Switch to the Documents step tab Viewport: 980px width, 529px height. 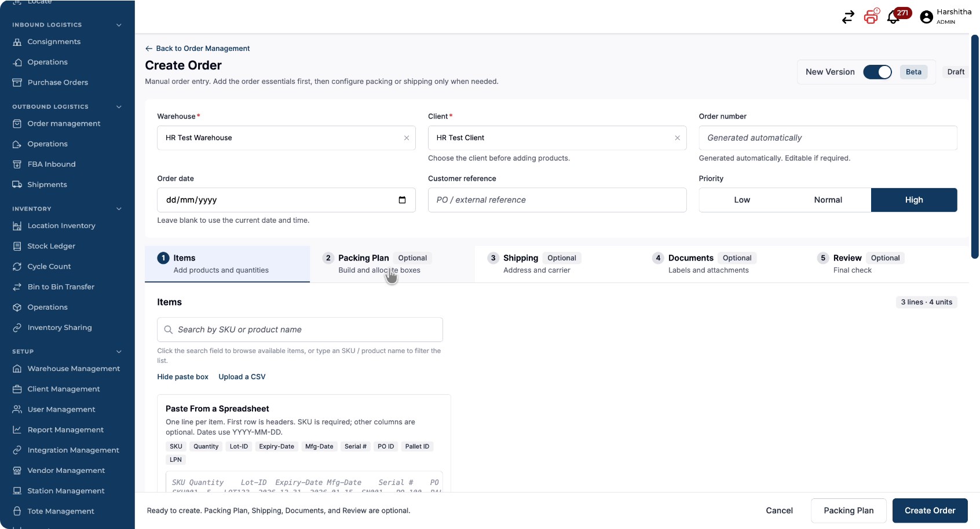coord(722,264)
